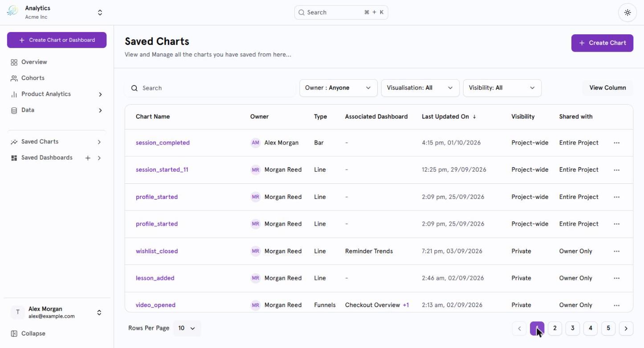Image resolution: width=644 pixels, height=348 pixels.
Task: Click the Analytics logo icon
Action: (x=12, y=11)
